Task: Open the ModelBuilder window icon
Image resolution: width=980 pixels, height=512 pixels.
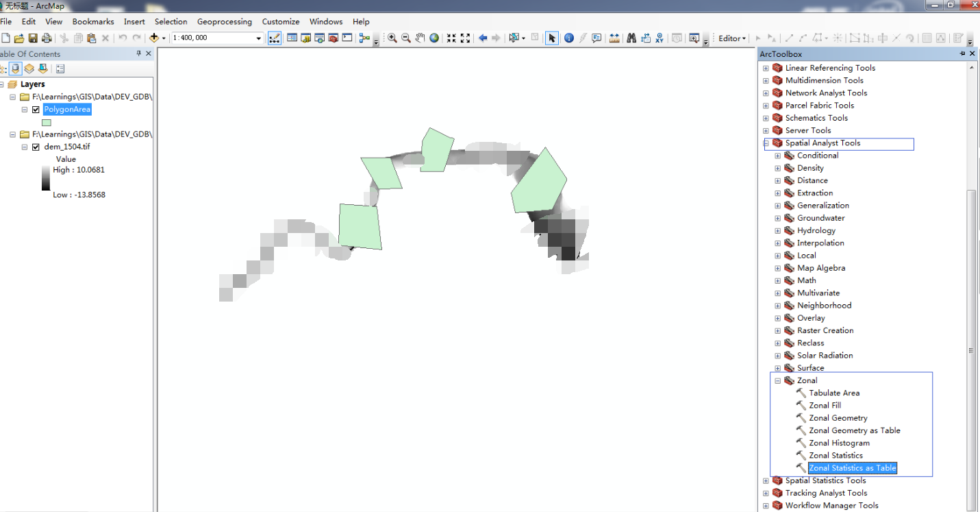Action: pos(364,38)
